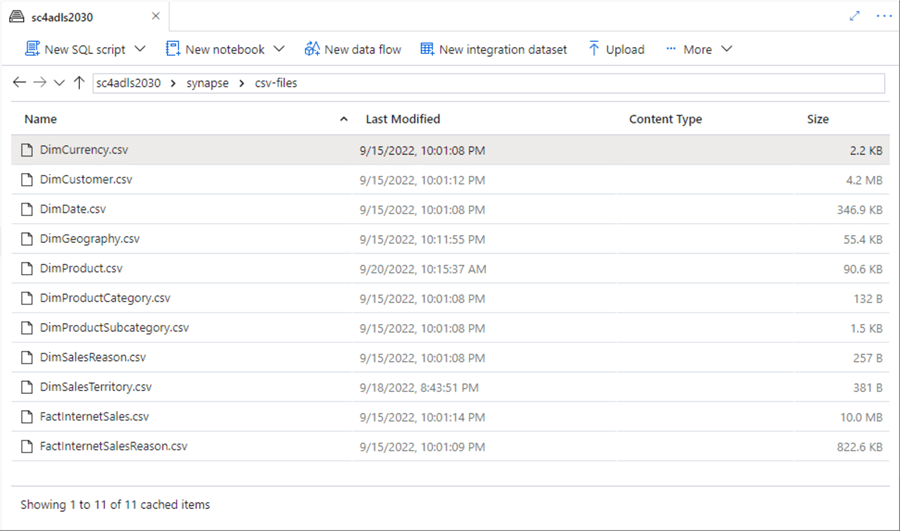Select the FactInternetSales.csv file row
Screen dimensions: 900x531
point(94,416)
